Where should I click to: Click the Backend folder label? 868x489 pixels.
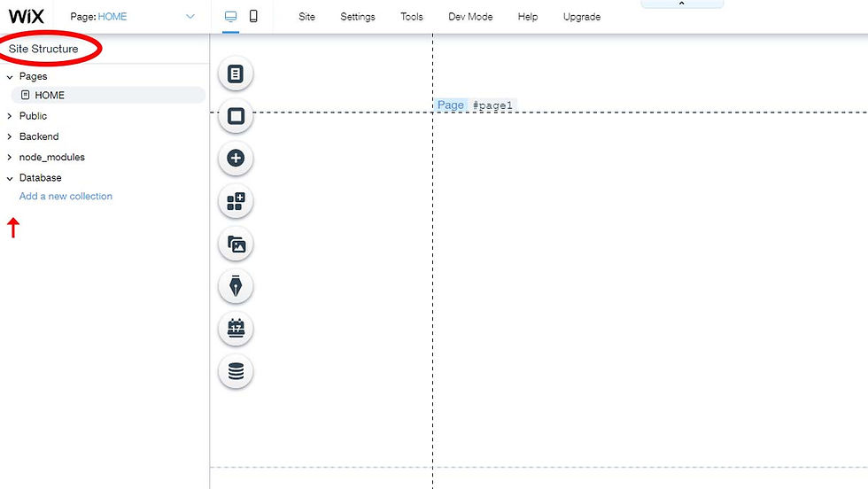click(39, 136)
